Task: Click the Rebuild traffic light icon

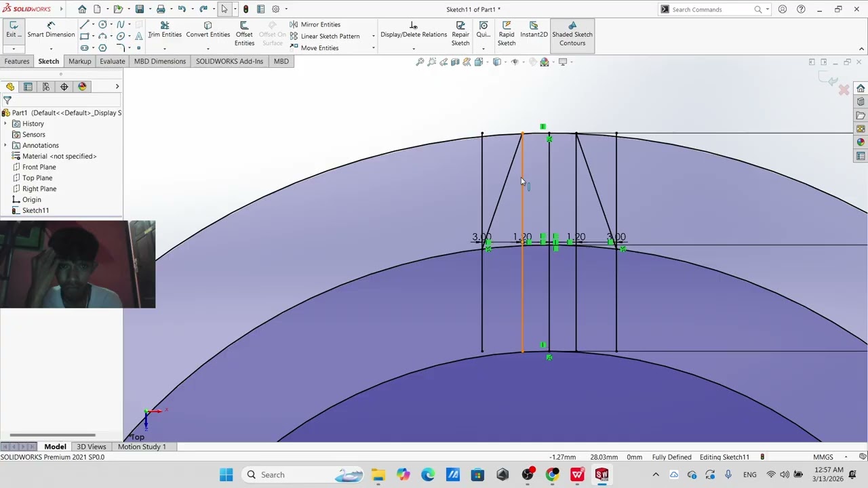Action: [245, 9]
